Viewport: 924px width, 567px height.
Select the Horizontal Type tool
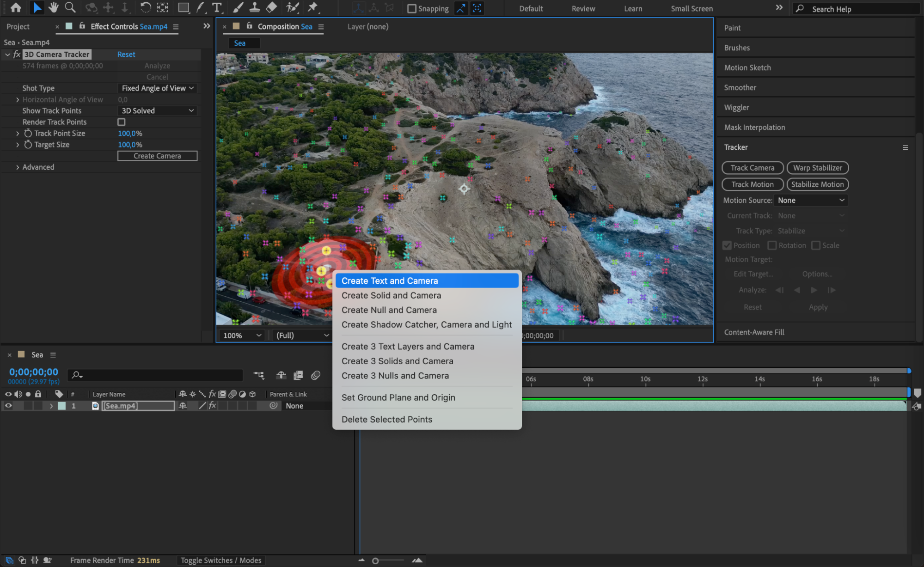216,7
